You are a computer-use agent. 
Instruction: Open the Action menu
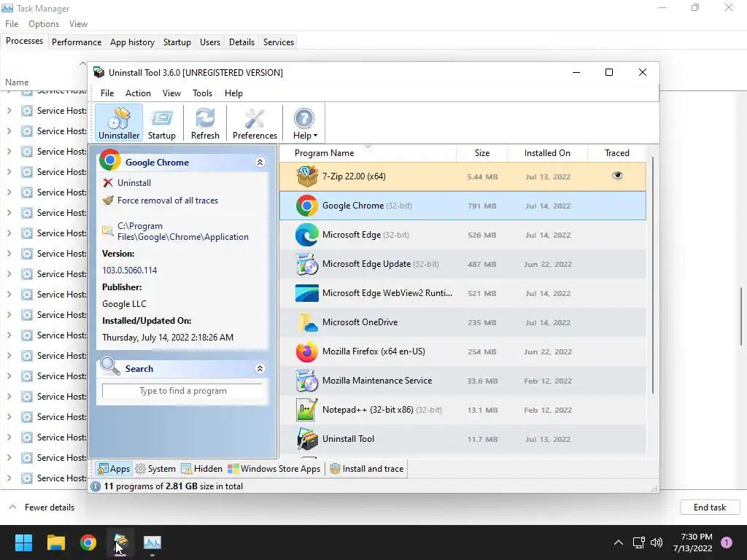pyautogui.click(x=138, y=93)
